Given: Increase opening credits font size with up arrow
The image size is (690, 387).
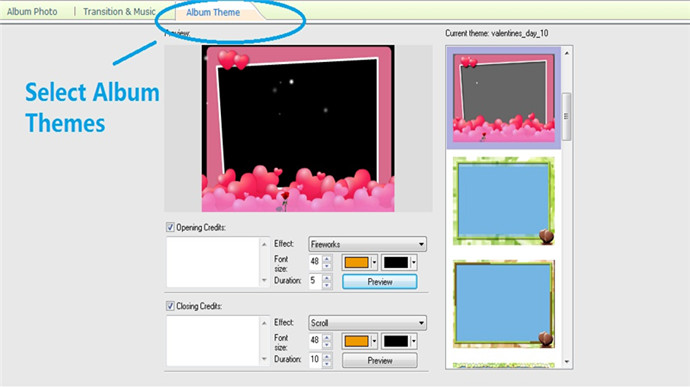Looking at the screenshot, I should 327,258.
